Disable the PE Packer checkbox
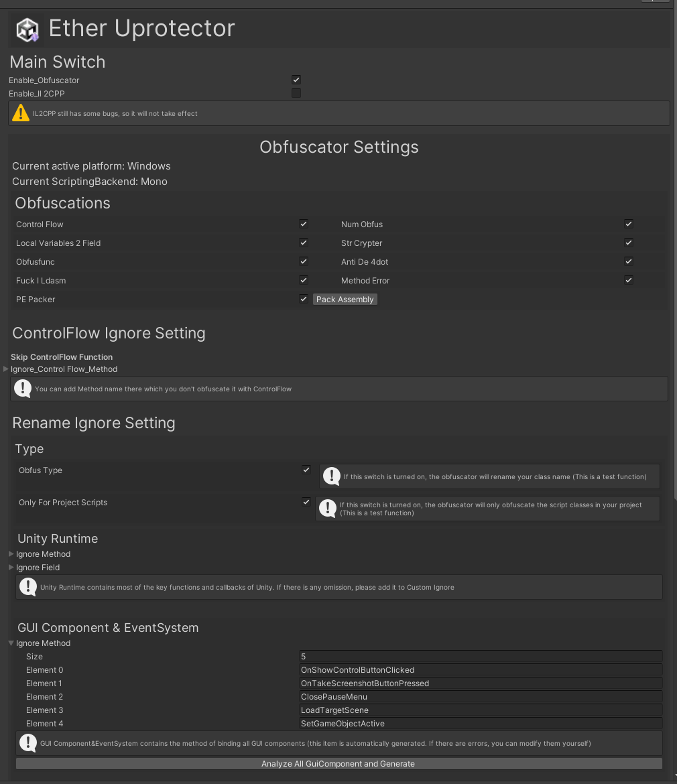 click(304, 298)
